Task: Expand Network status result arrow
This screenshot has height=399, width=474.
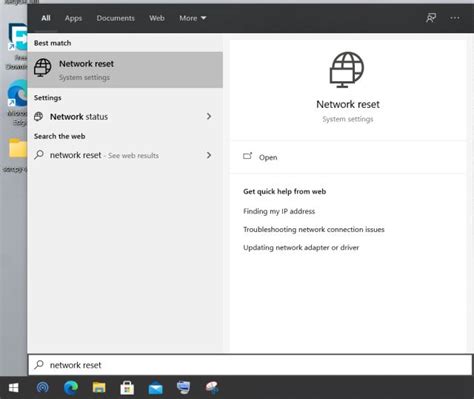Action: tap(209, 116)
